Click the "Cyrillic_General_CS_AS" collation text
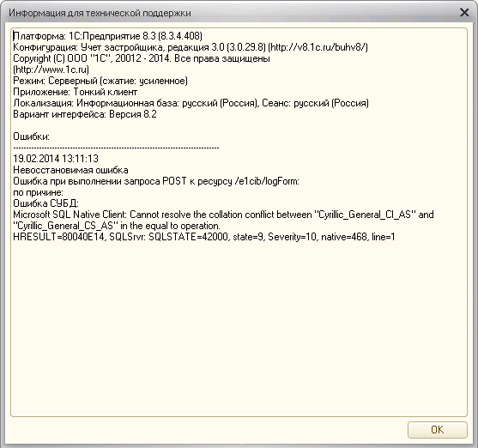The height and width of the screenshot is (448, 478). tap(65, 226)
